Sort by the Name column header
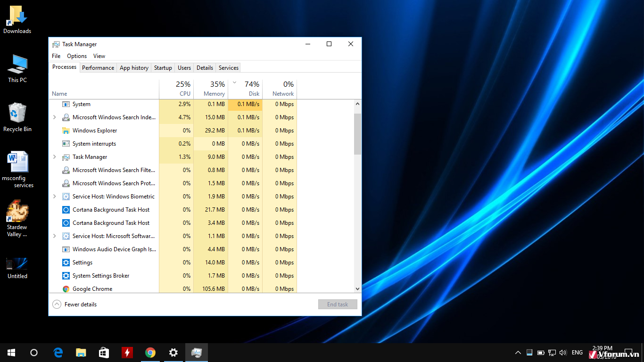Image resolution: width=644 pixels, height=362 pixels. coord(104,89)
